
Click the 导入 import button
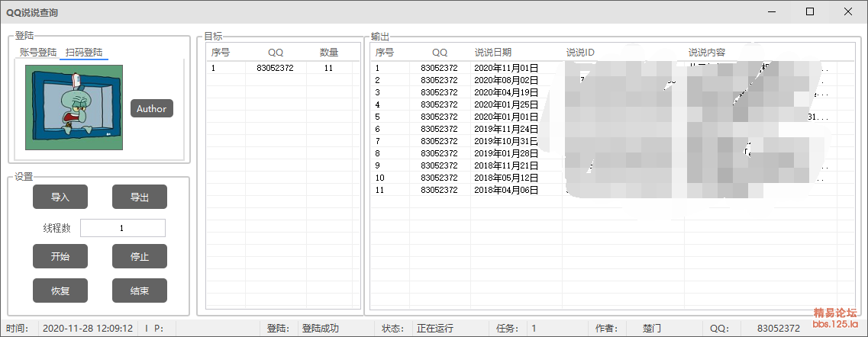click(x=60, y=197)
